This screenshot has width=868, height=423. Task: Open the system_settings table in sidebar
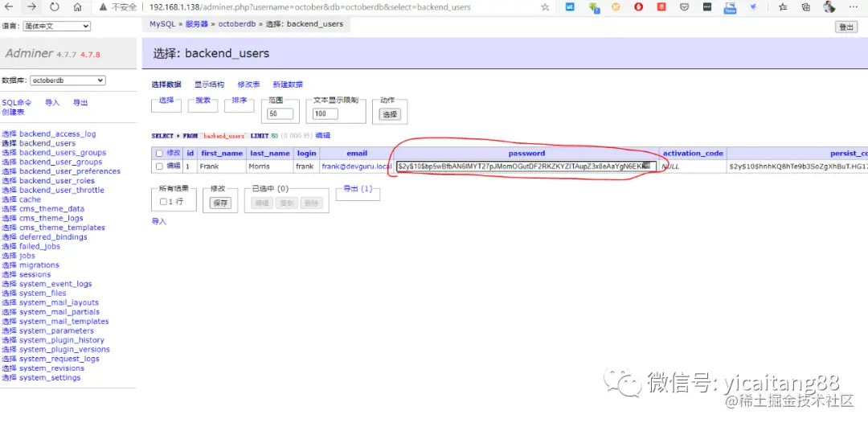tap(50, 378)
